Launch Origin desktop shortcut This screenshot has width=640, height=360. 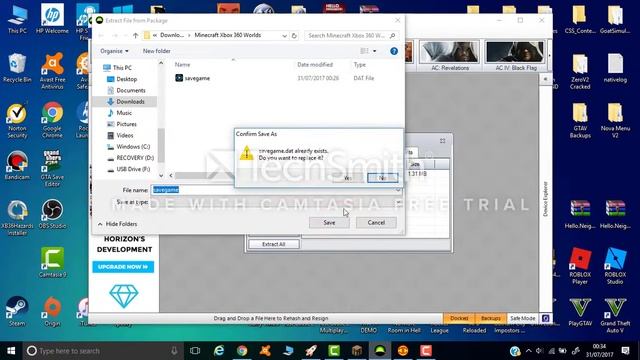click(52, 311)
